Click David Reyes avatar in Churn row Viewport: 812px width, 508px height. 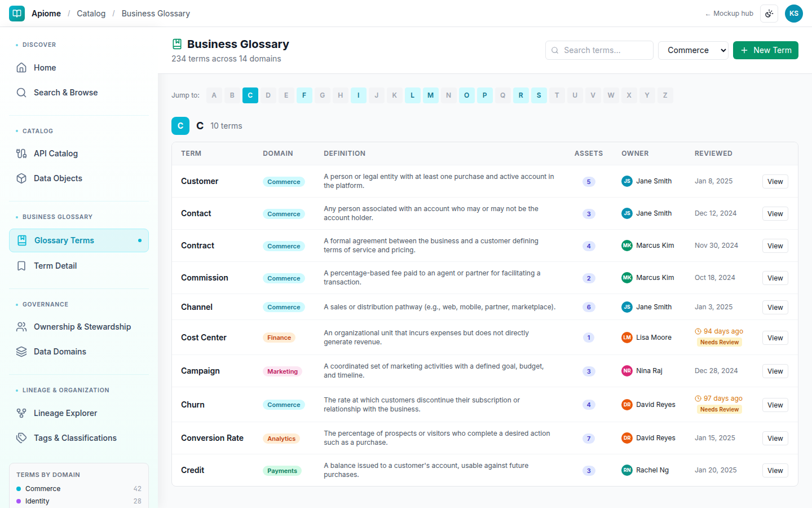coord(627,405)
